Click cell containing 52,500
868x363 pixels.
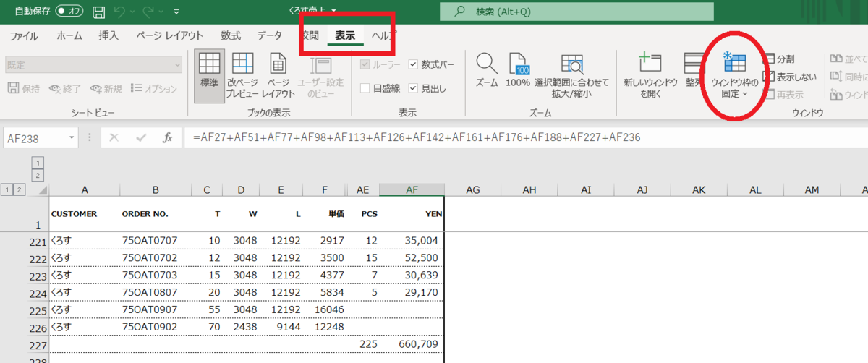tap(412, 257)
